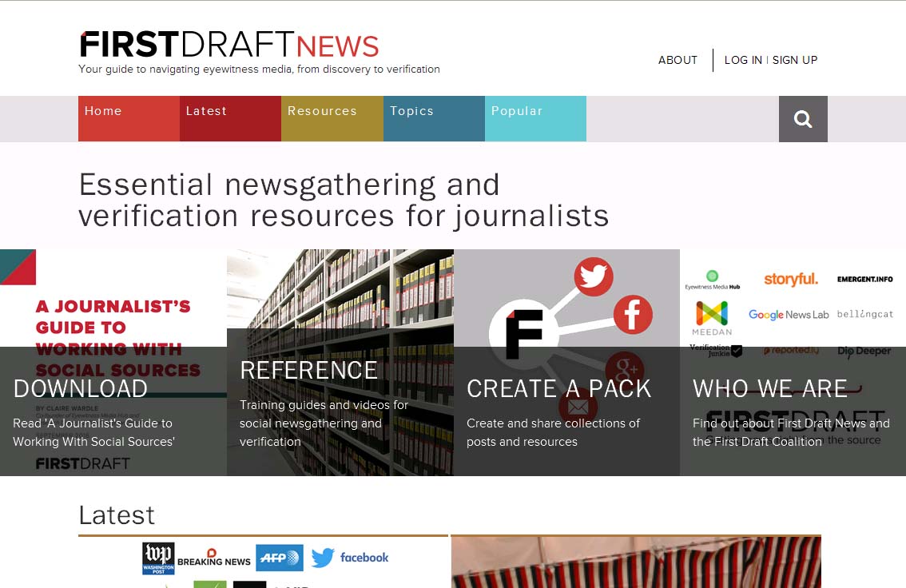Go to the About page link
The height and width of the screenshot is (588, 906).
(x=678, y=60)
